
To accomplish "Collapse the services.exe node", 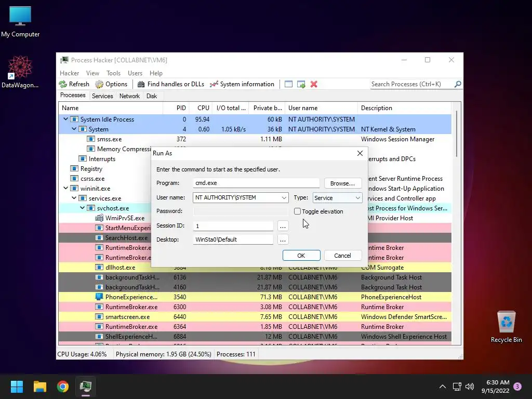I will click(74, 198).
